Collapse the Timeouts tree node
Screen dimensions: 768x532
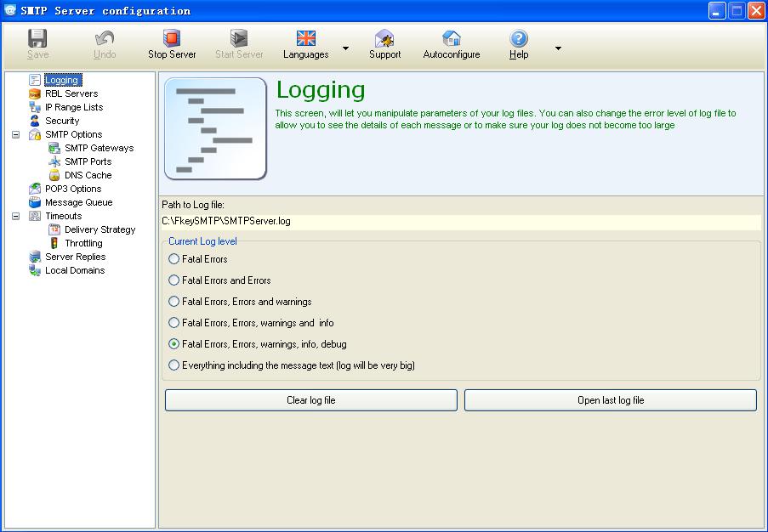(15, 216)
